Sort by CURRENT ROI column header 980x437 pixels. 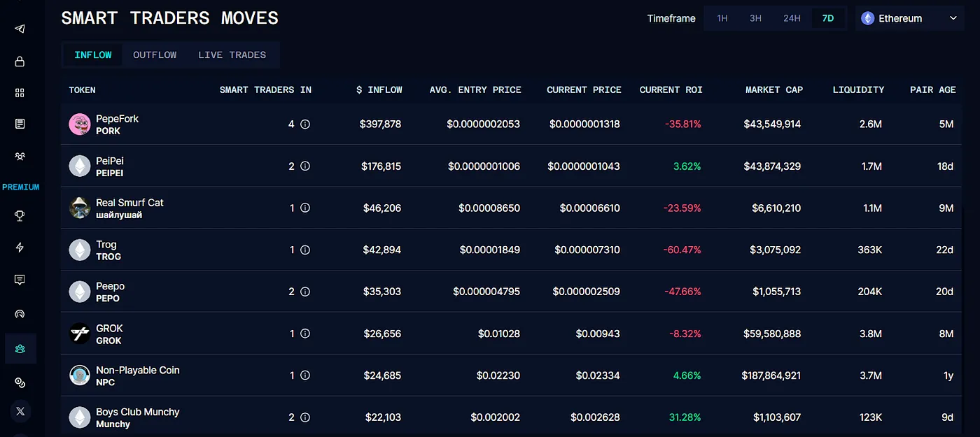point(671,89)
